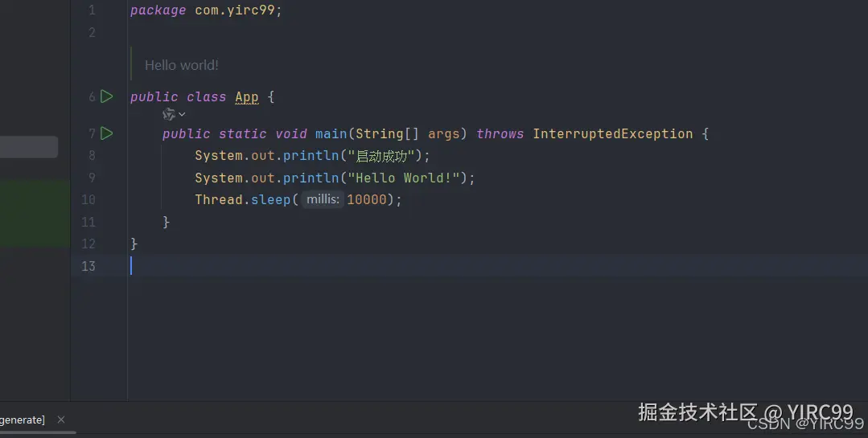Click line number 8 in the gutter
The width and height of the screenshot is (868, 438).
[92, 155]
